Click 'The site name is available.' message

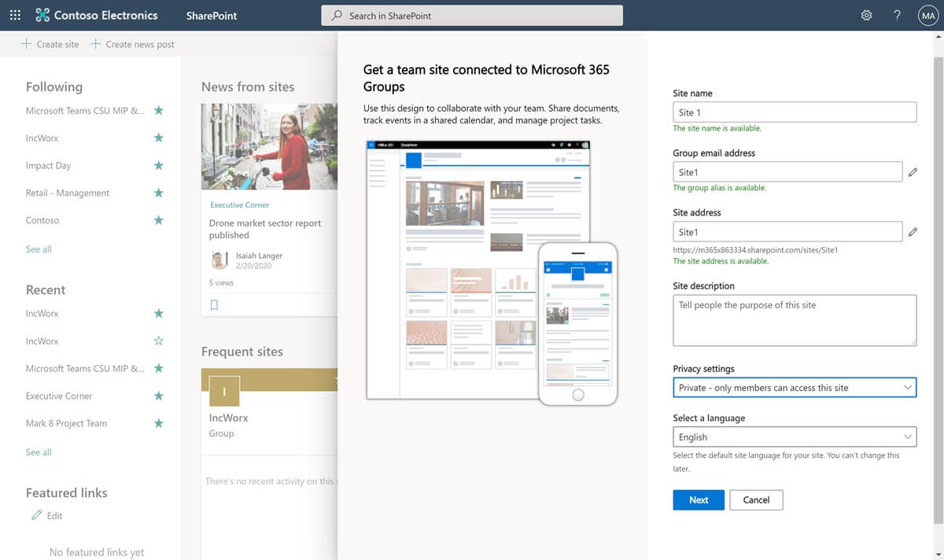coord(717,128)
